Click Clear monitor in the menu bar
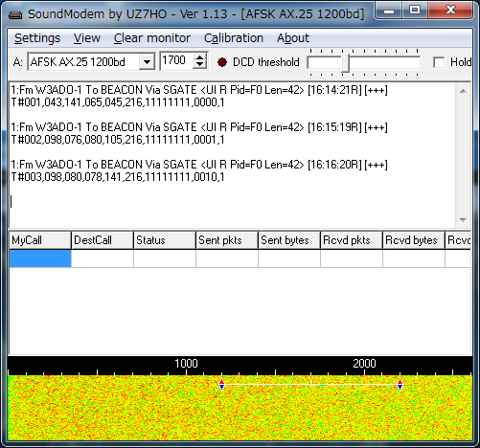 click(x=152, y=38)
